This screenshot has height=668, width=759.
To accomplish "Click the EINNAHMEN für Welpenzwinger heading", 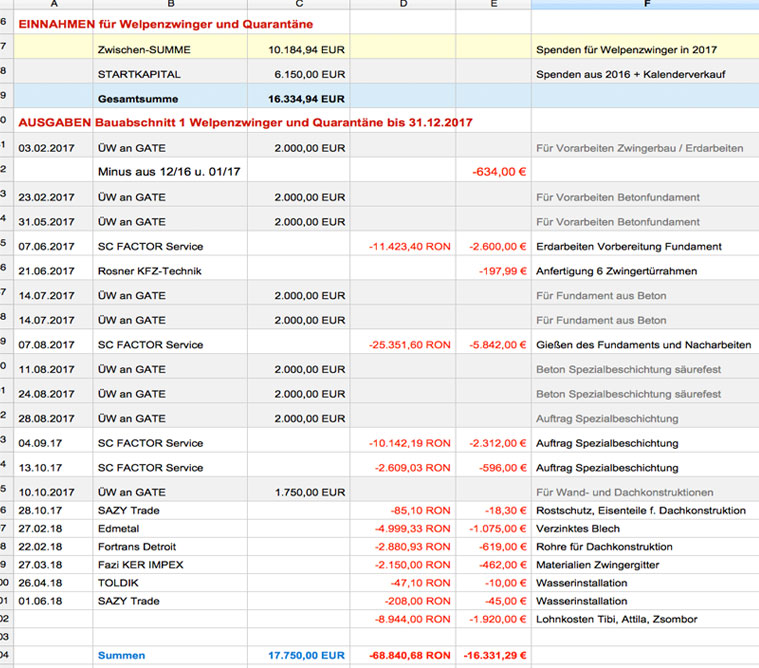I will 166,24.
